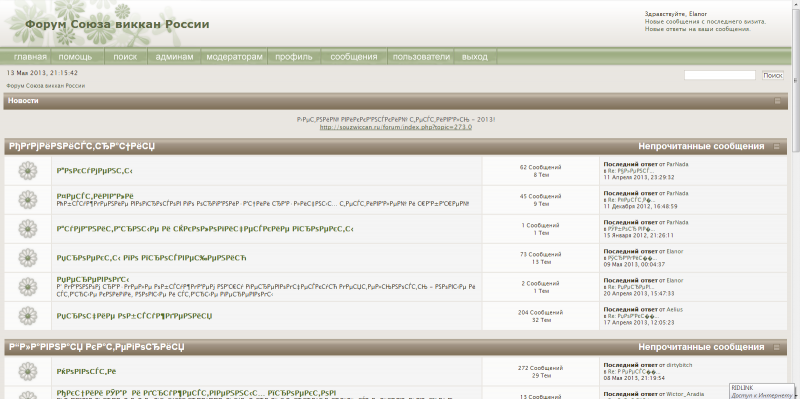Click the flower icon in the first board row

click(28, 171)
